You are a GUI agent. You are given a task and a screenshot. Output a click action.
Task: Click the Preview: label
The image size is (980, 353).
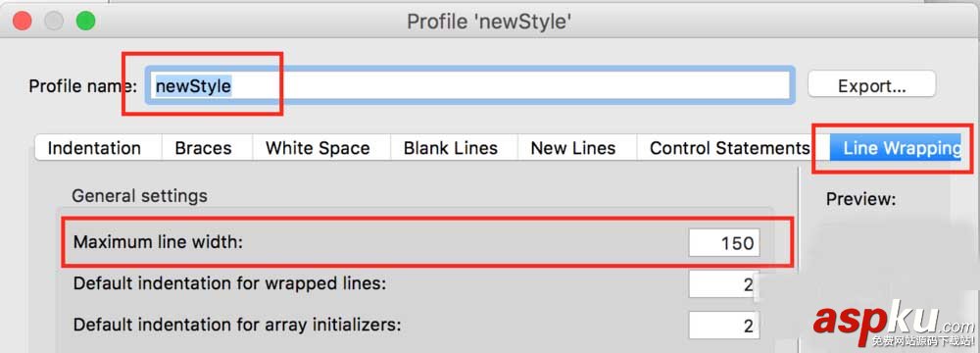860,200
